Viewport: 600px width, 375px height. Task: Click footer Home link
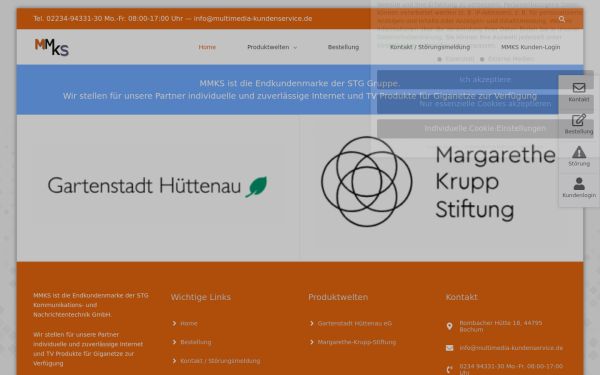pyautogui.click(x=189, y=323)
